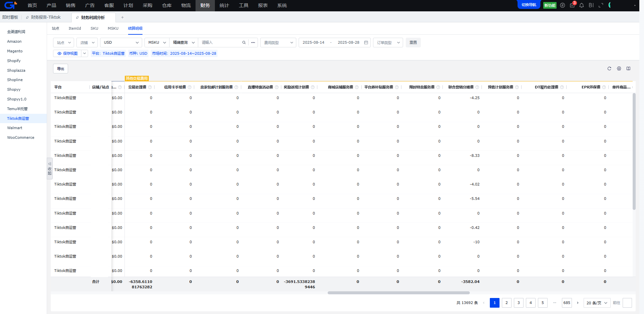Open the 精确查询 match mode dropdown
The width and height of the screenshot is (644, 314).
[184, 42]
